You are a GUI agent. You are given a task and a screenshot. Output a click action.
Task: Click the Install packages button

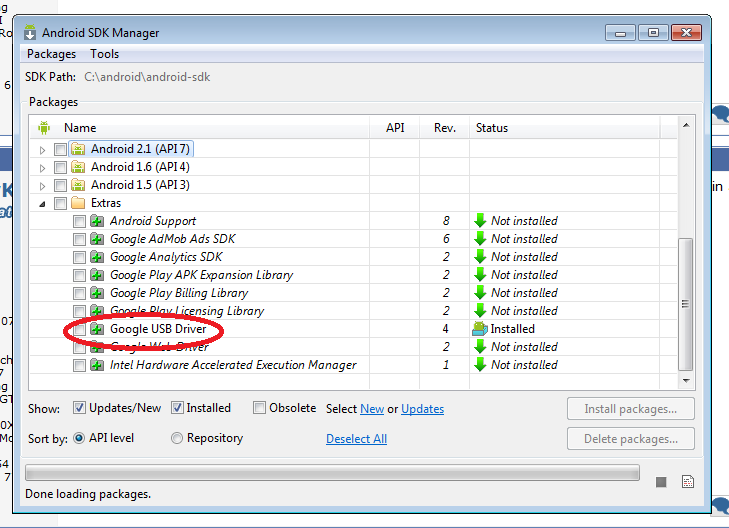click(630, 409)
